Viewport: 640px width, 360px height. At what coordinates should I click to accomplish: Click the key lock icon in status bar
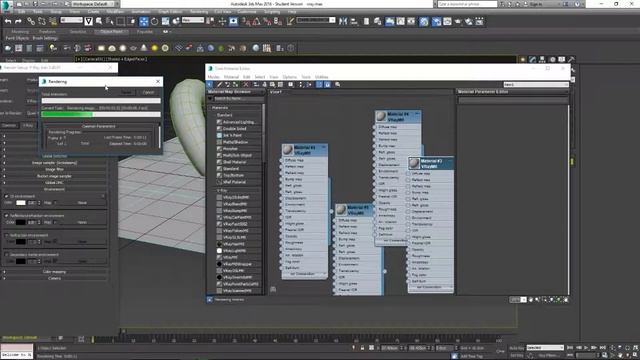click(x=362, y=348)
